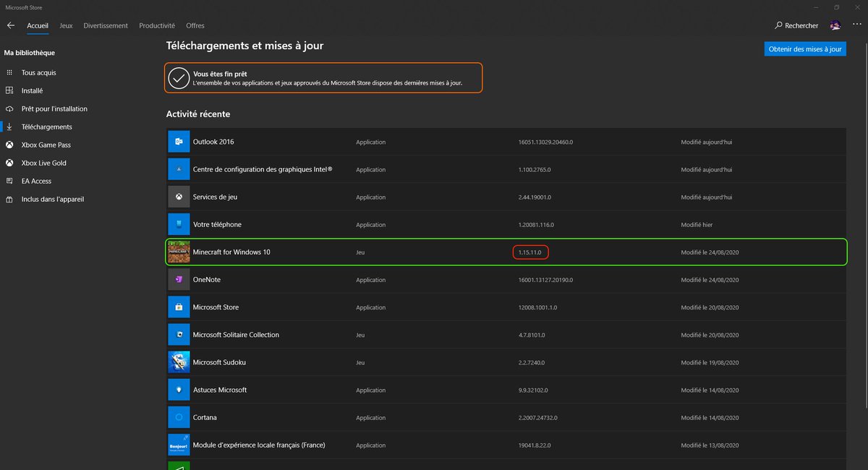Open Prêt pour l'installation

click(54, 108)
